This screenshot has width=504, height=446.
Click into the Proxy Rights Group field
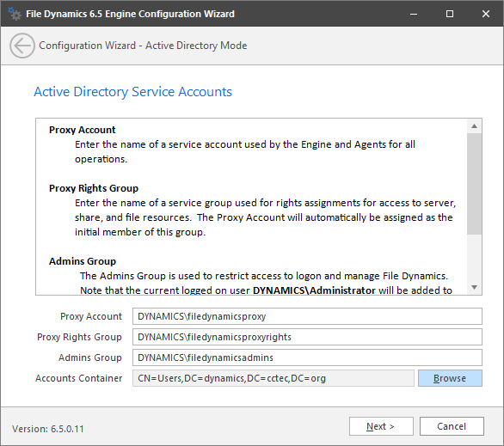coord(307,337)
